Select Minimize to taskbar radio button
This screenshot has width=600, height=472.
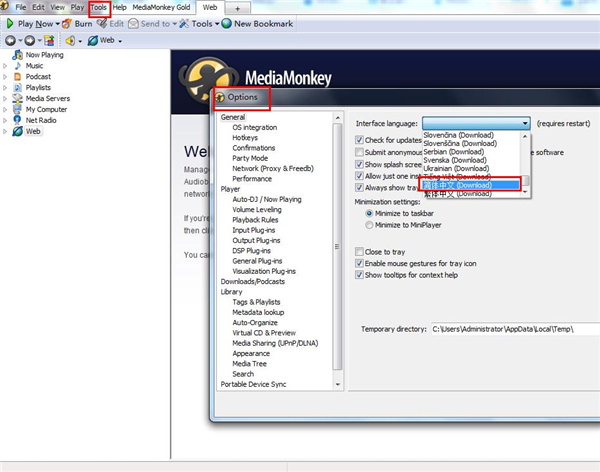[x=369, y=213]
